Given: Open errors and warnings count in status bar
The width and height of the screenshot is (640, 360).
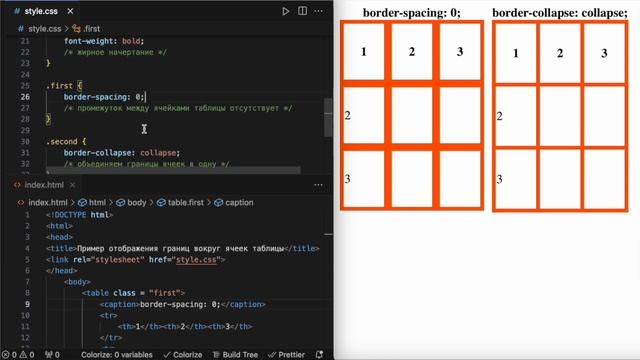Looking at the screenshot, I should click(18, 355).
